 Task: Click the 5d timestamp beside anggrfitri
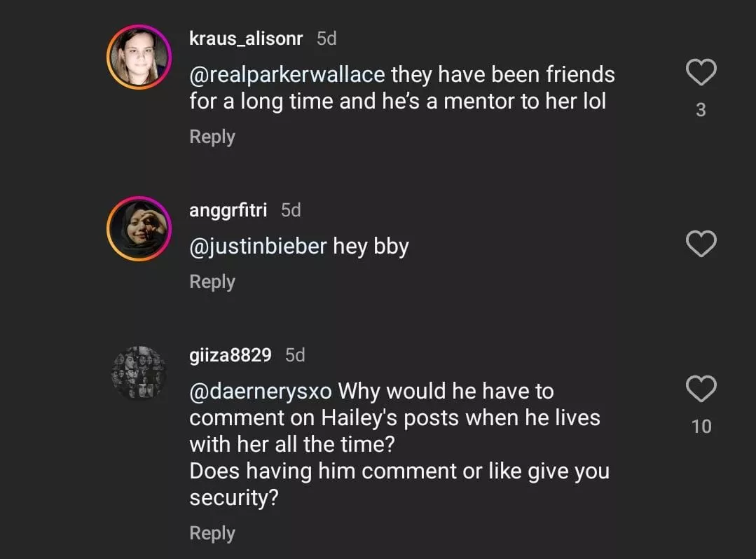coord(291,210)
